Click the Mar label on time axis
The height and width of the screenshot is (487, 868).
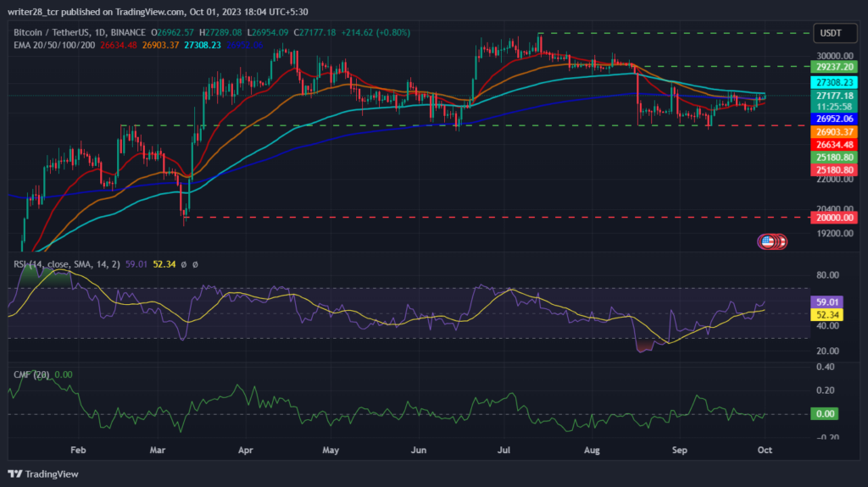157,450
